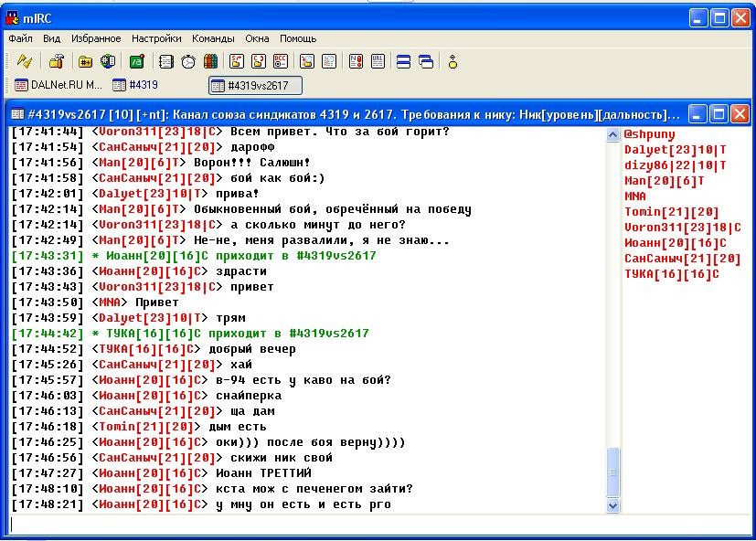
Task: Select Man[20][6]T in the nick list
Action: pyautogui.click(x=664, y=180)
